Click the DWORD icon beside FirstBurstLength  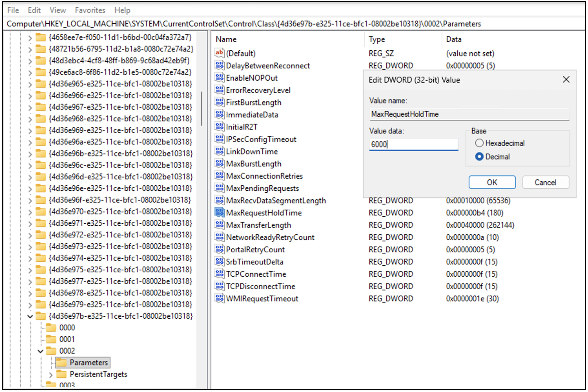[x=219, y=102]
